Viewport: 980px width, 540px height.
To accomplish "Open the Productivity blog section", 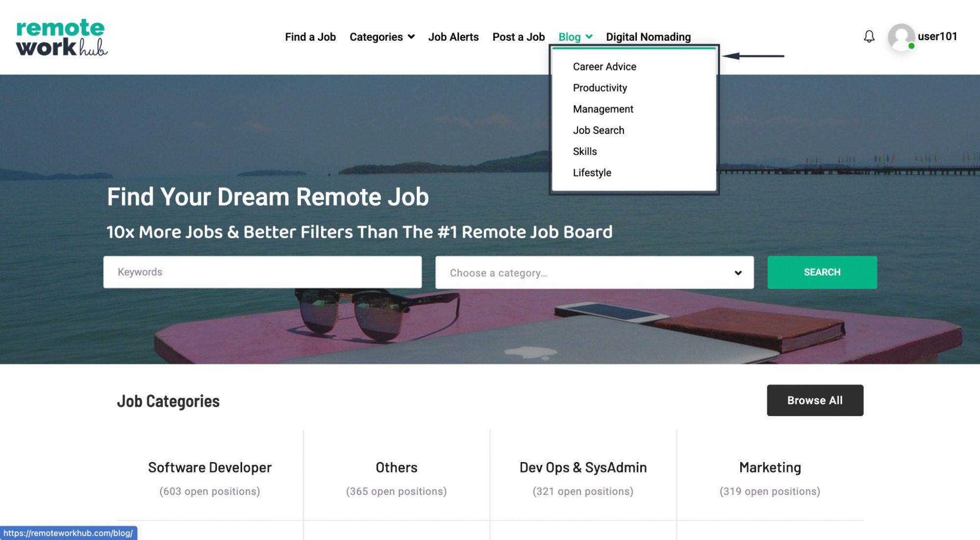I will [600, 88].
